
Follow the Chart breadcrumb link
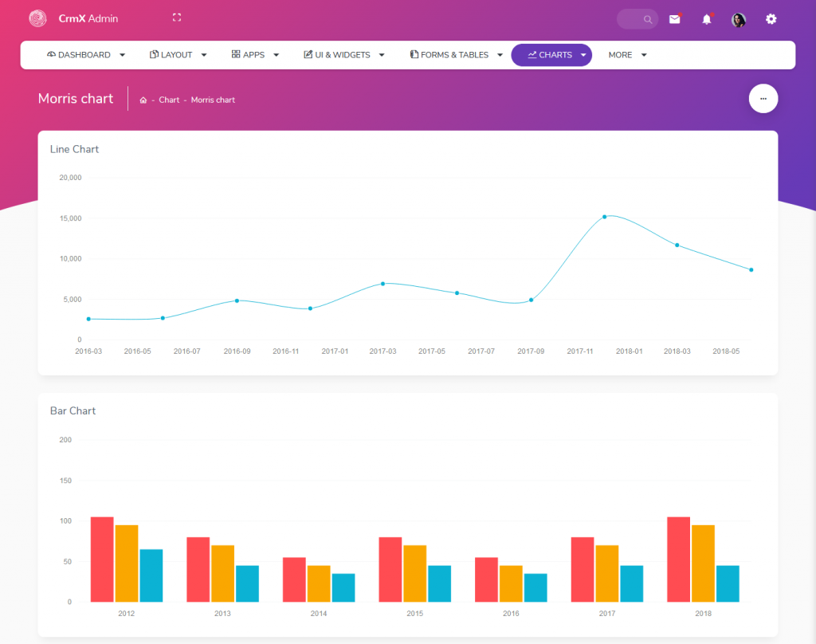(169, 100)
